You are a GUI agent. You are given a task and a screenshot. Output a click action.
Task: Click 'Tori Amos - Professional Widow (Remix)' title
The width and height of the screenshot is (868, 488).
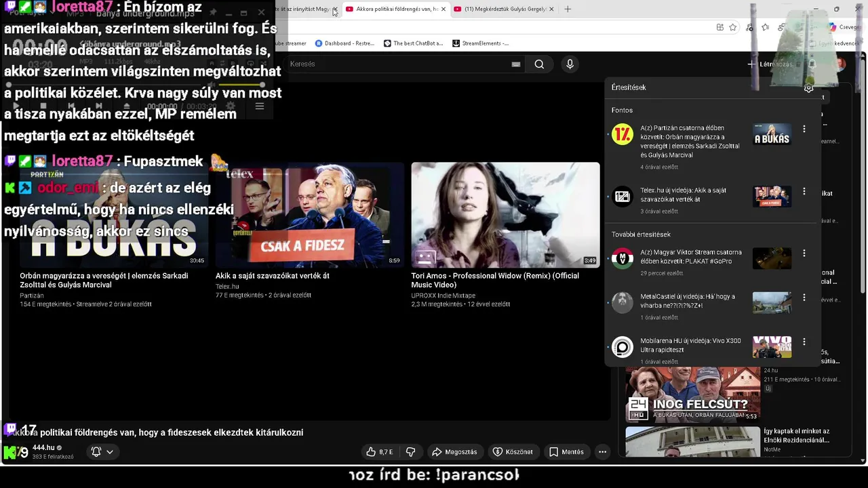pos(495,280)
